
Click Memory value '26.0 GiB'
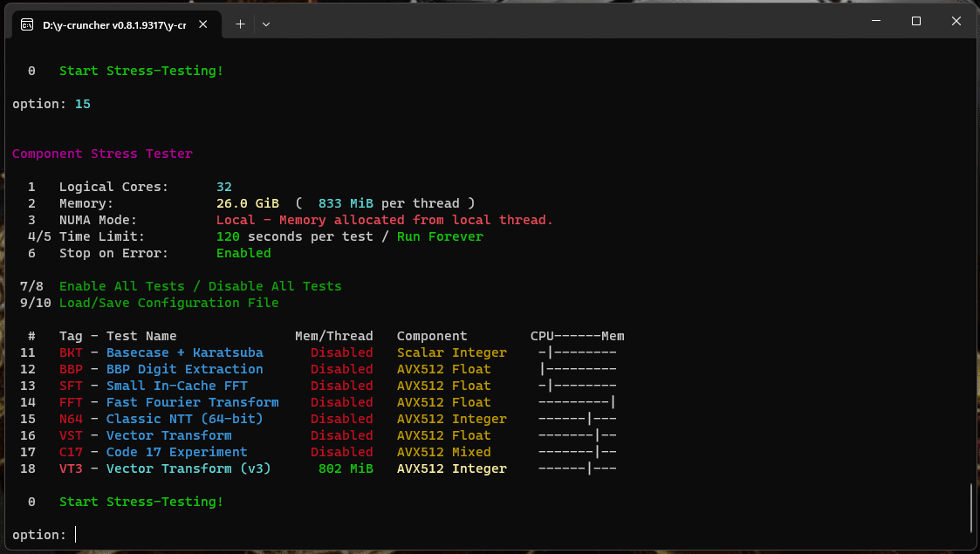[x=248, y=203]
